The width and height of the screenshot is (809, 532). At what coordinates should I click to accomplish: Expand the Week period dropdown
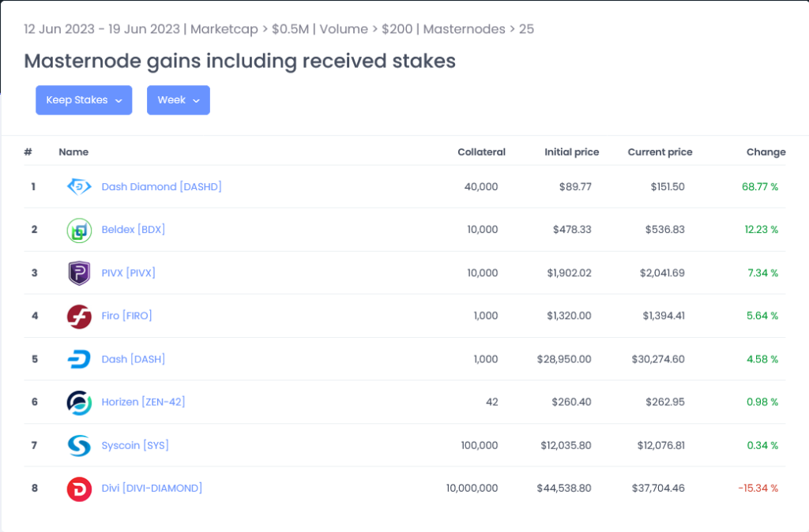(x=178, y=100)
